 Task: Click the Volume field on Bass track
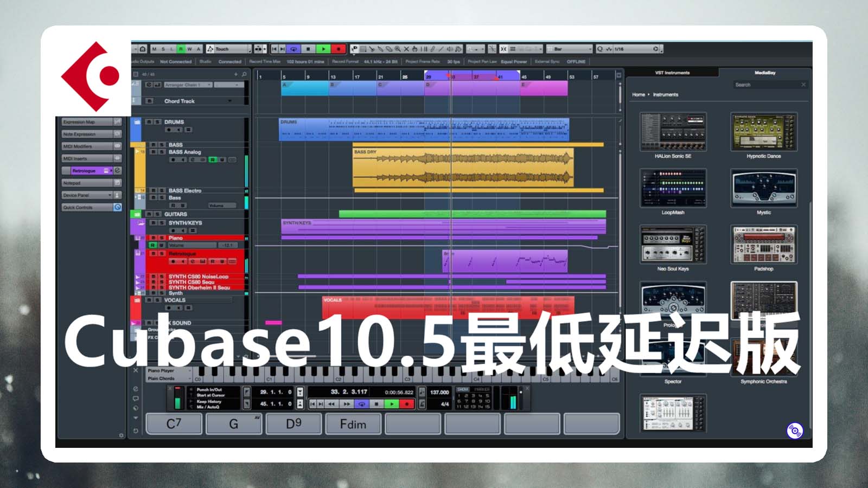click(222, 206)
